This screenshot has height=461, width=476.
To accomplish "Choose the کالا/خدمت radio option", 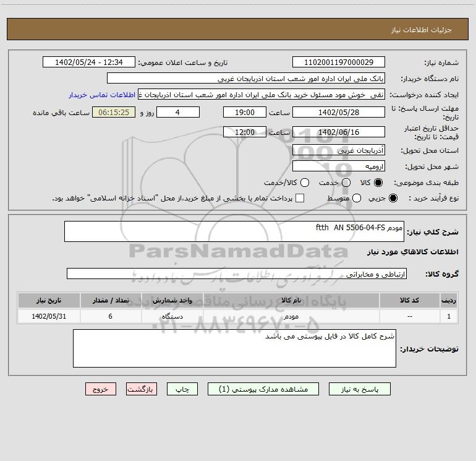I will click(x=305, y=183).
